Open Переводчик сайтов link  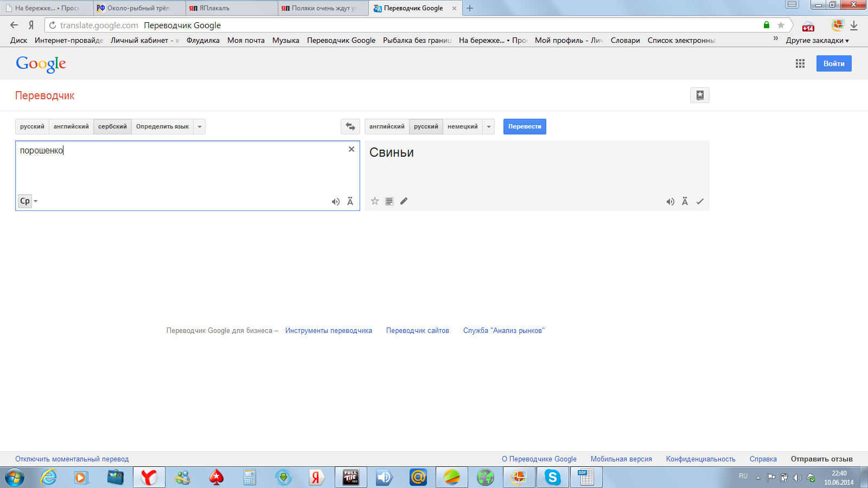click(418, 331)
